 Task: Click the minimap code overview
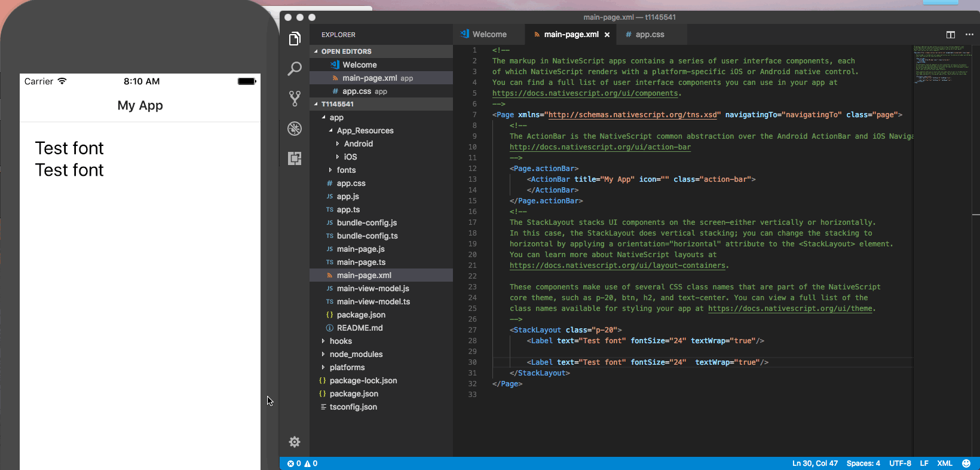coord(943,65)
